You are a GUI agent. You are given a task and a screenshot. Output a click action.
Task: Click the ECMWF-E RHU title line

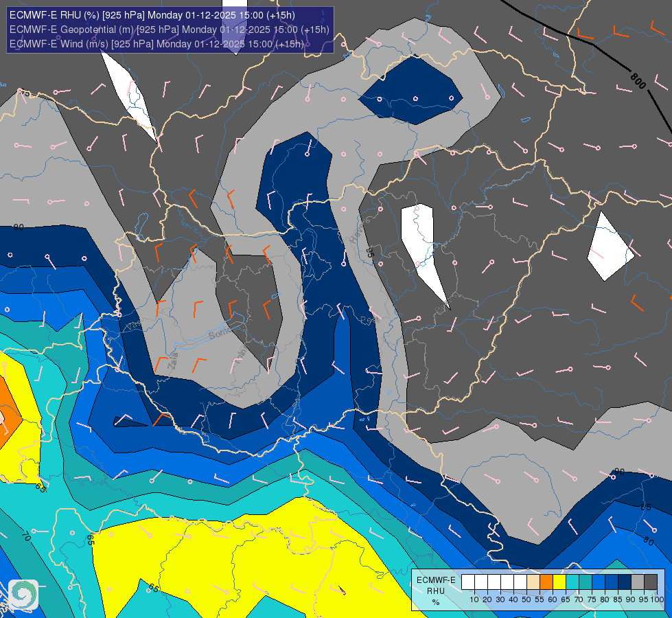(x=152, y=15)
